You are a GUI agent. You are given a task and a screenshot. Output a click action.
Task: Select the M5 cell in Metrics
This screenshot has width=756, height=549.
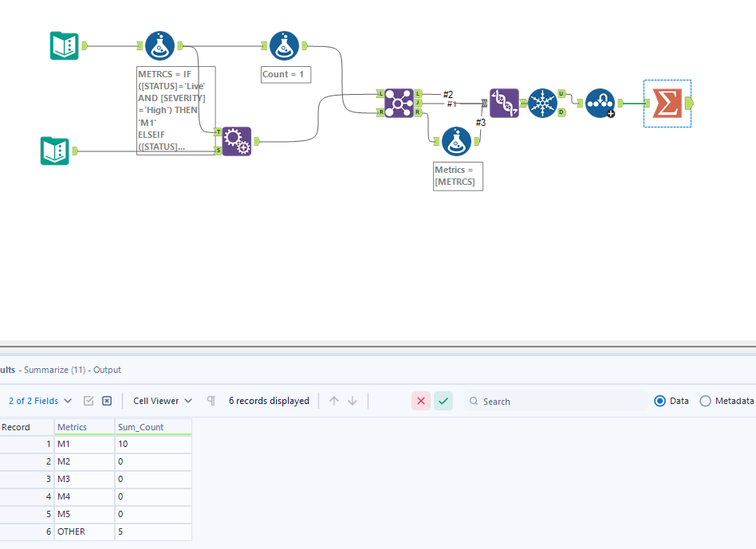click(85, 514)
